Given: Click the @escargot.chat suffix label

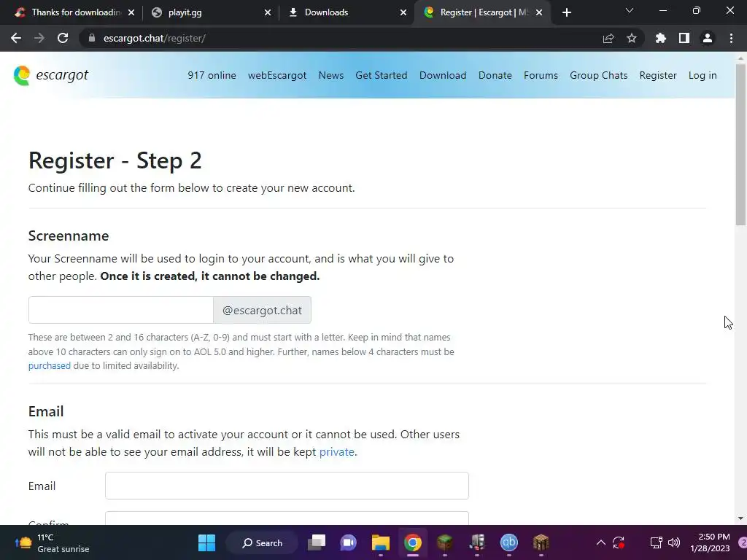Looking at the screenshot, I should (x=262, y=310).
